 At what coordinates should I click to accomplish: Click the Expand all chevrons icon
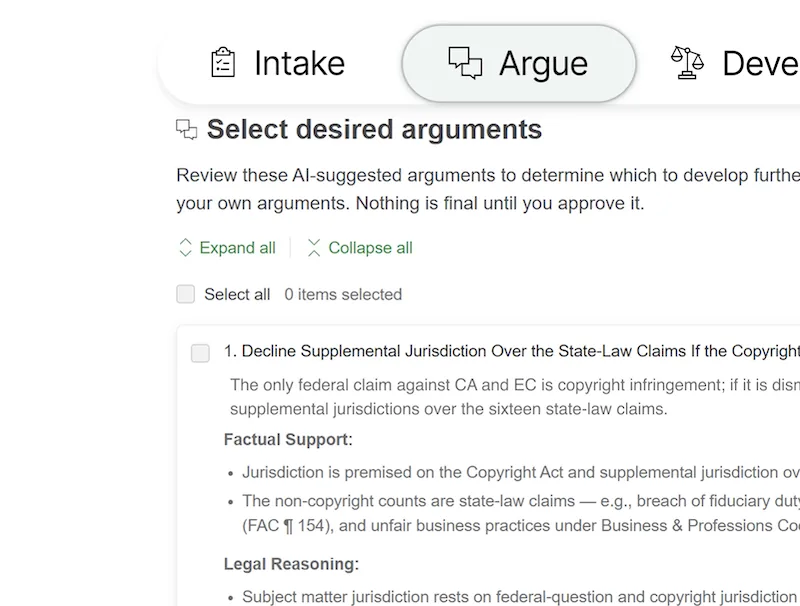[185, 247]
